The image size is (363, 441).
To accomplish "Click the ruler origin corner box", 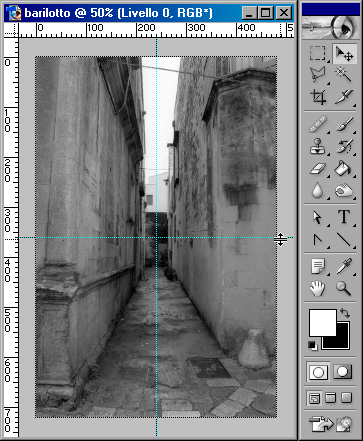I will [x=11, y=30].
